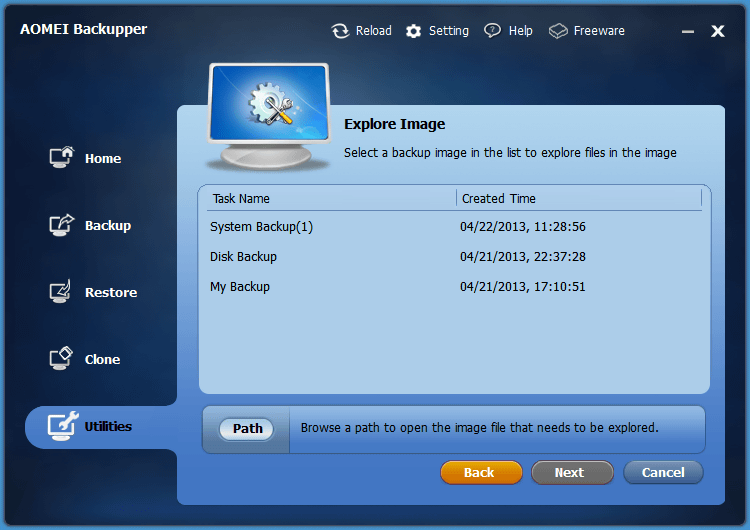Close the AOMEI Backupper window
750x530 pixels.
click(717, 31)
